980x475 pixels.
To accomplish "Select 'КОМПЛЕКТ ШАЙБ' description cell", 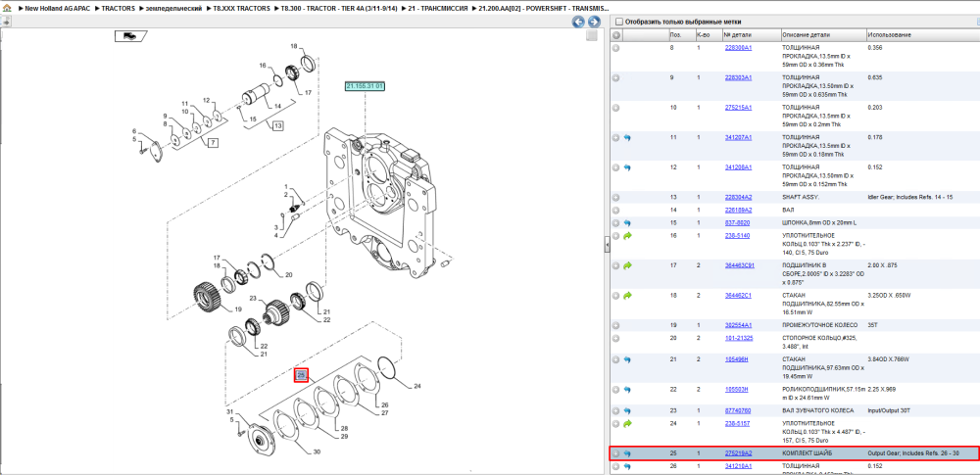I will click(x=808, y=453).
